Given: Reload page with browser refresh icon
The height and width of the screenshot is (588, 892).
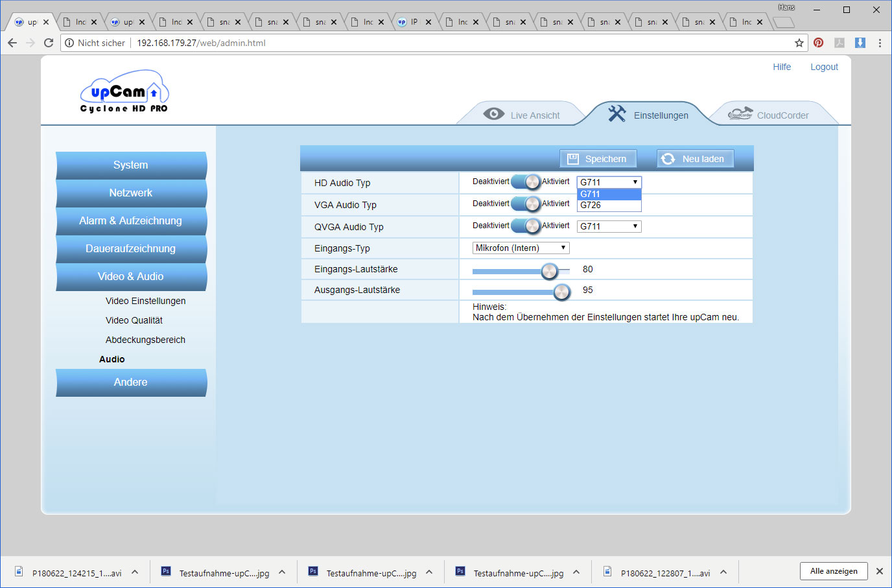Looking at the screenshot, I should (49, 43).
